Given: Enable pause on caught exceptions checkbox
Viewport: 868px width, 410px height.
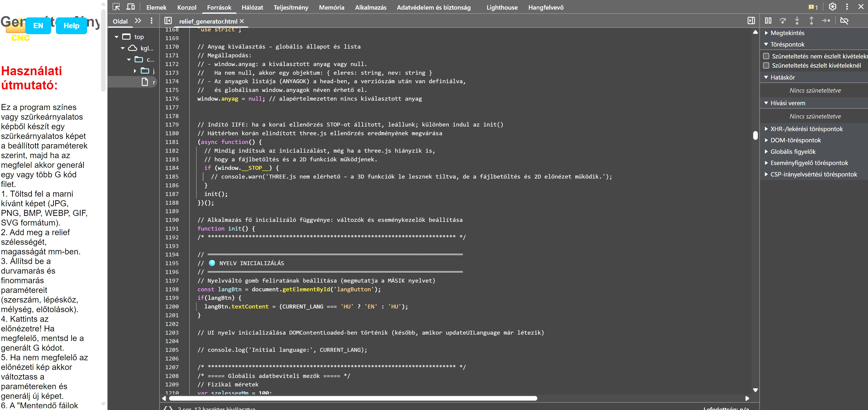Looking at the screenshot, I should click(x=766, y=65).
